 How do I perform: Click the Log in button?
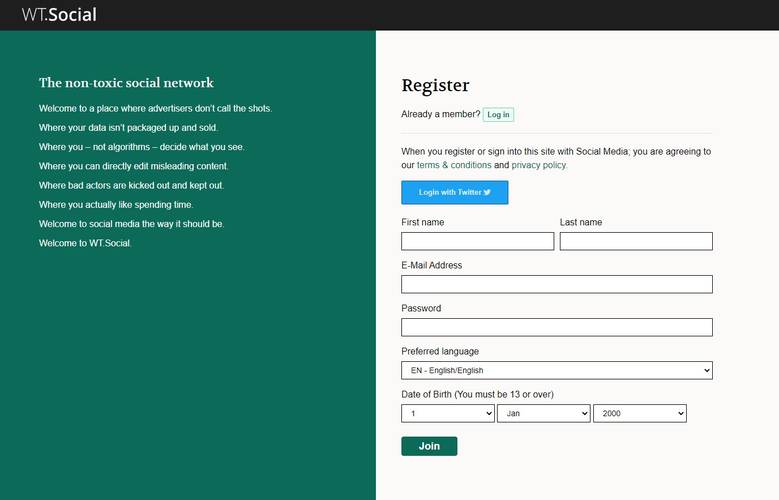[498, 115]
